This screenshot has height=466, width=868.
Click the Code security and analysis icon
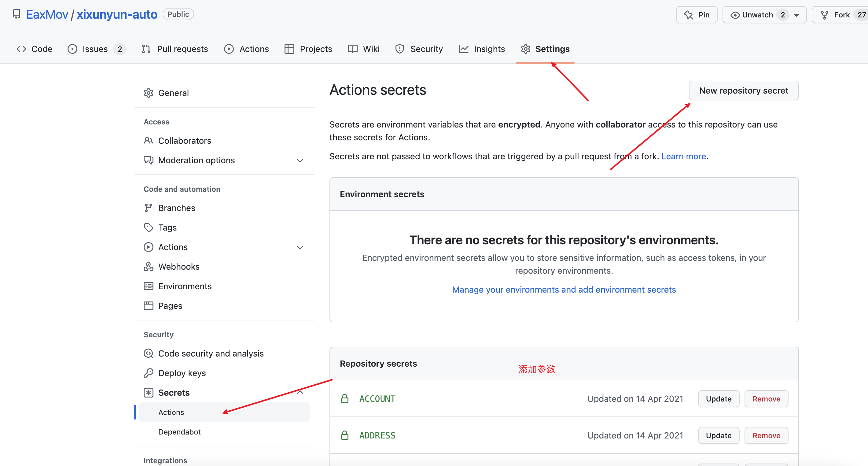148,353
